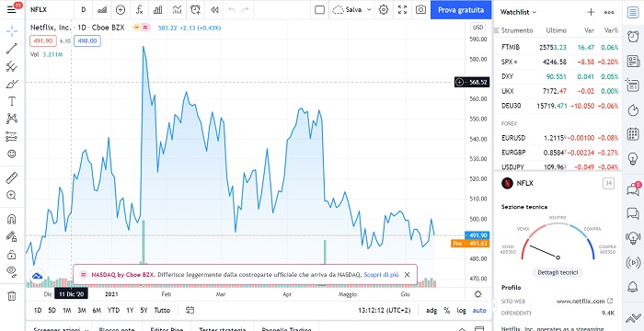The width and height of the screenshot is (644, 331).
Task: Remove drawings with the trash icon
Action: [x=12, y=296]
